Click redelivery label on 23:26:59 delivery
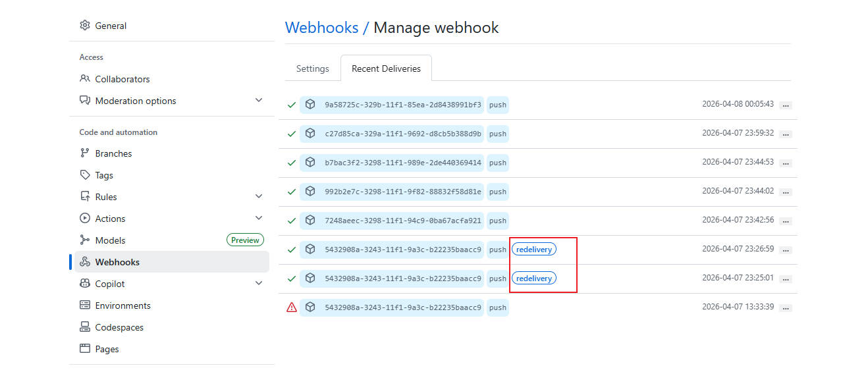The image size is (868, 370). point(534,250)
